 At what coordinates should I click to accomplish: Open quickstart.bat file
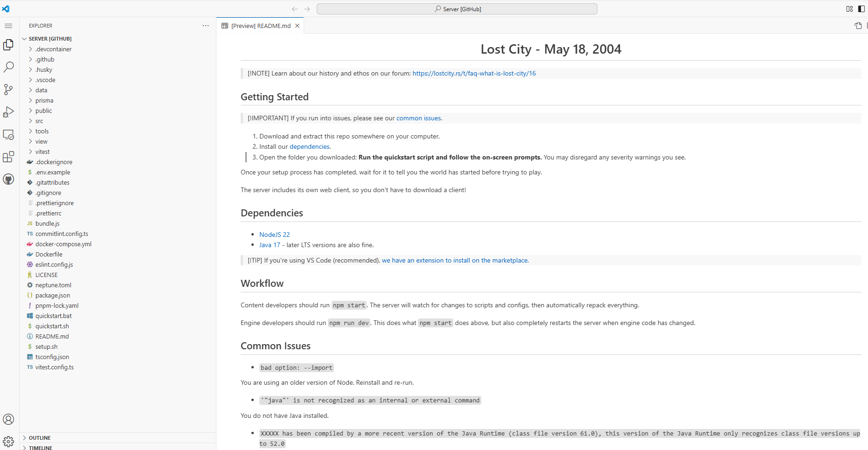tap(118, 316)
